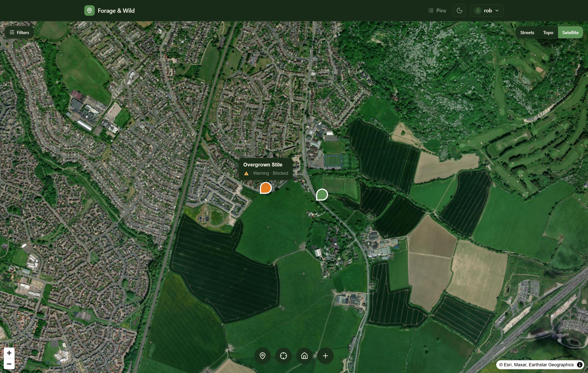Click the warning triangle in popup
Image resolution: width=588 pixels, height=373 pixels.
coord(246,173)
